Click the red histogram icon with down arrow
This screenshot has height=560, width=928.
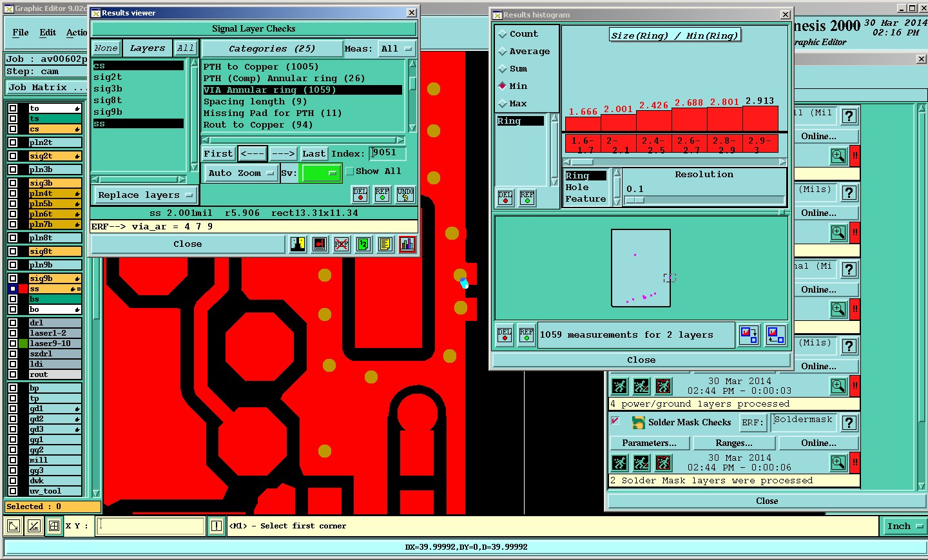pyautogui.click(x=749, y=335)
